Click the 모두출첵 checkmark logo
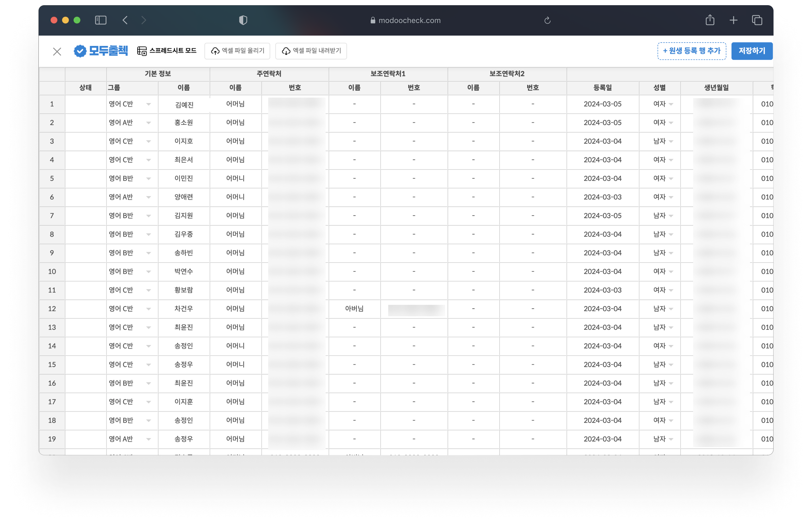This screenshot has height=527, width=812. pyautogui.click(x=80, y=51)
